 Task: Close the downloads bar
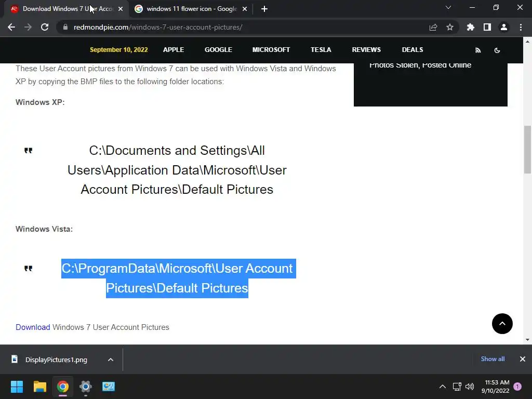click(523, 359)
